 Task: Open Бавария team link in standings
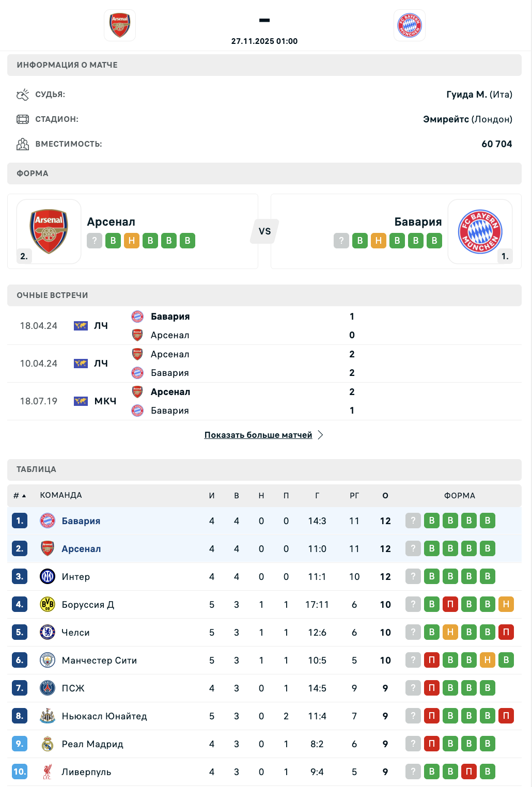click(81, 521)
